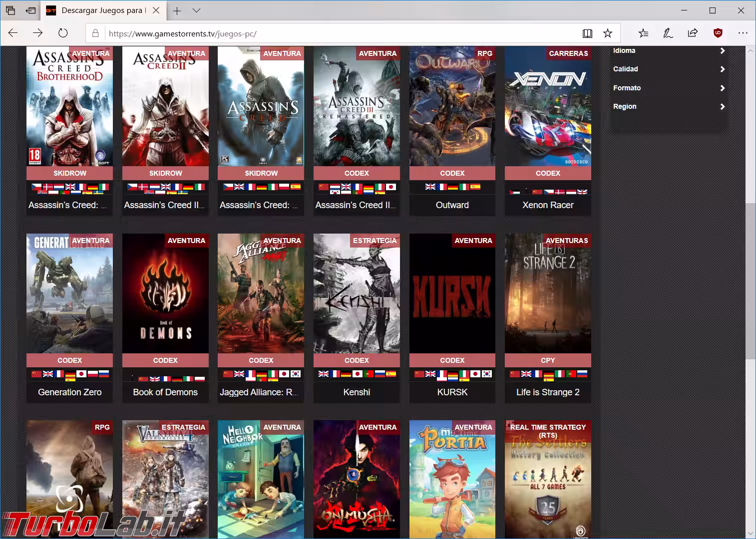Click the Xenon Racer title link
The image size is (756, 539).
point(548,205)
